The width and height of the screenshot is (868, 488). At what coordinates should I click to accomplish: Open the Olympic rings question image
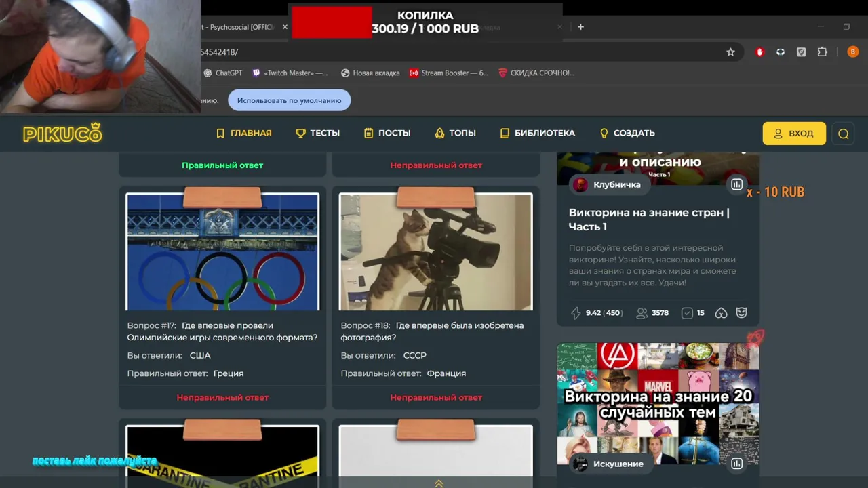coord(222,252)
